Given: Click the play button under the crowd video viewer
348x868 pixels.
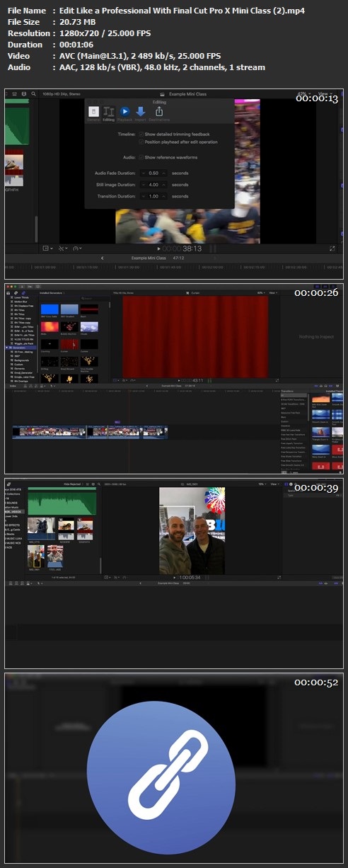Looking at the screenshot, I should point(158,249).
